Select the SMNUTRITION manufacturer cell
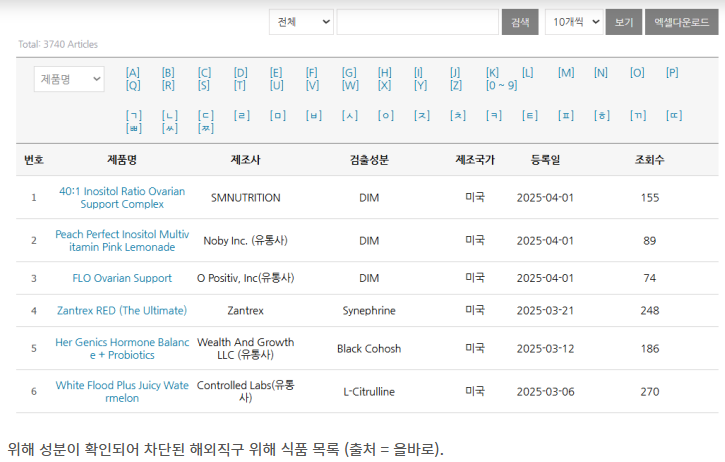This screenshot has width=725, height=462. click(246, 197)
